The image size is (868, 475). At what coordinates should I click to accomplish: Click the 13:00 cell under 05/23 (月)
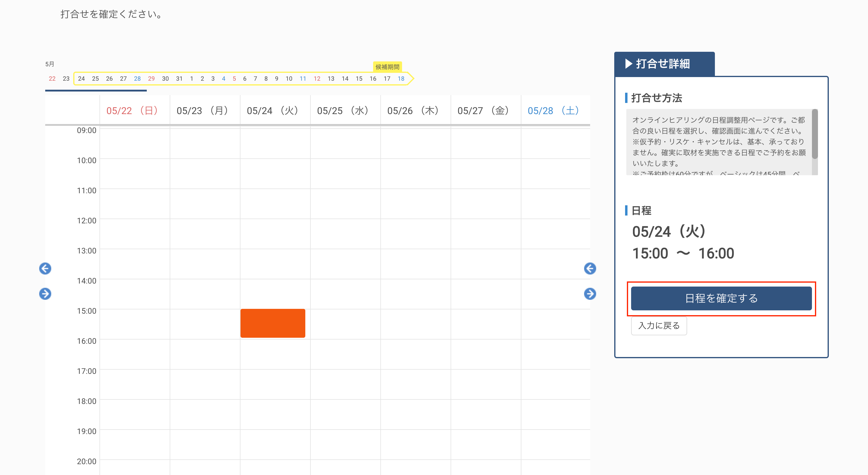205,264
